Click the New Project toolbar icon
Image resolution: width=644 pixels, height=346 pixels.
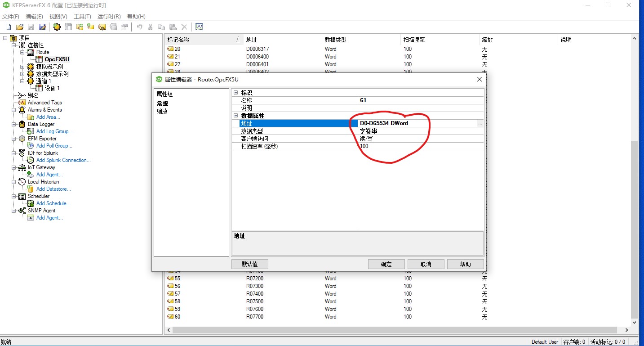(x=8, y=27)
